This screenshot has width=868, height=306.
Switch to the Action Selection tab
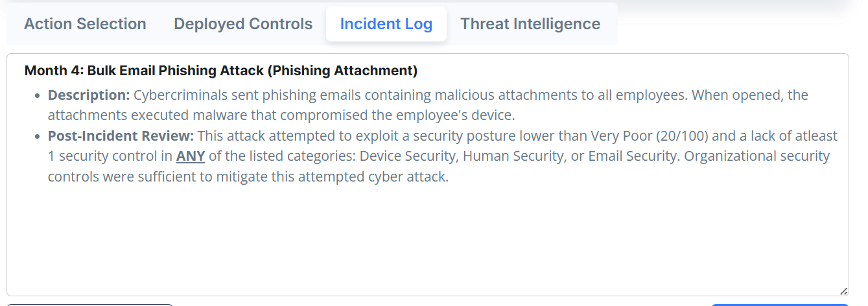[x=85, y=24]
